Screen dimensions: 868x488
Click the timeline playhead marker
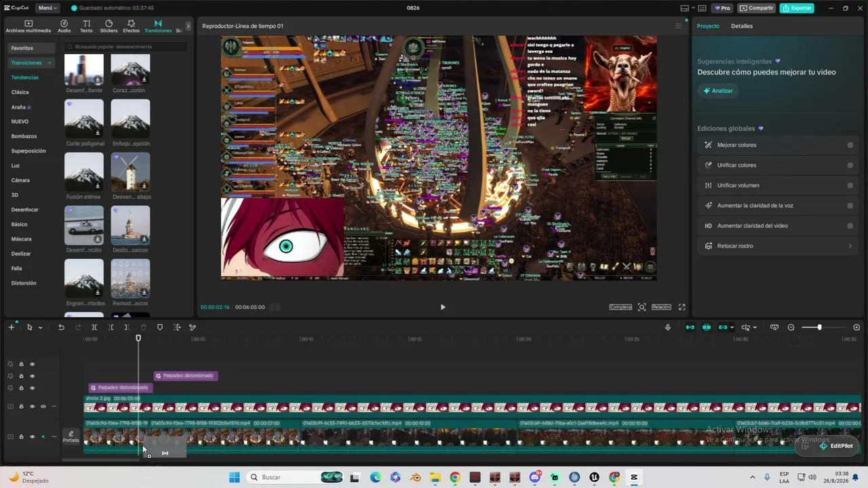pyautogui.click(x=138, y=338)
